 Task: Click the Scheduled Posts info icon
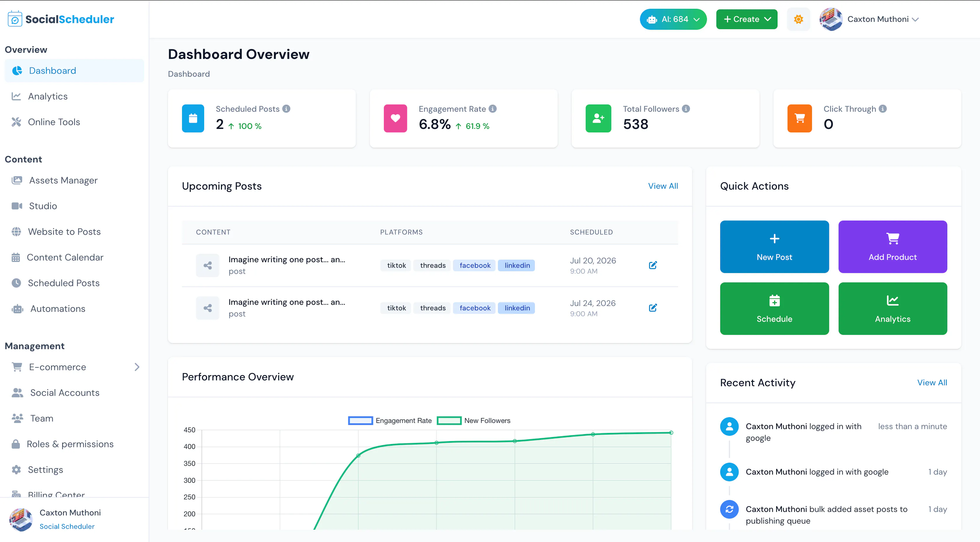click(x=286, y=109)
